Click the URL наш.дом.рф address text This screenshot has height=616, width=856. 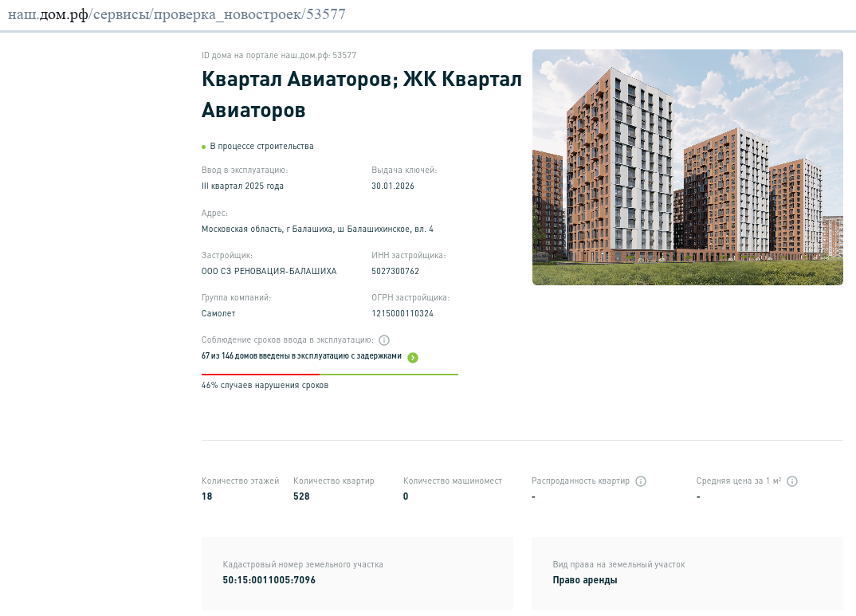[x=176, y=14]
